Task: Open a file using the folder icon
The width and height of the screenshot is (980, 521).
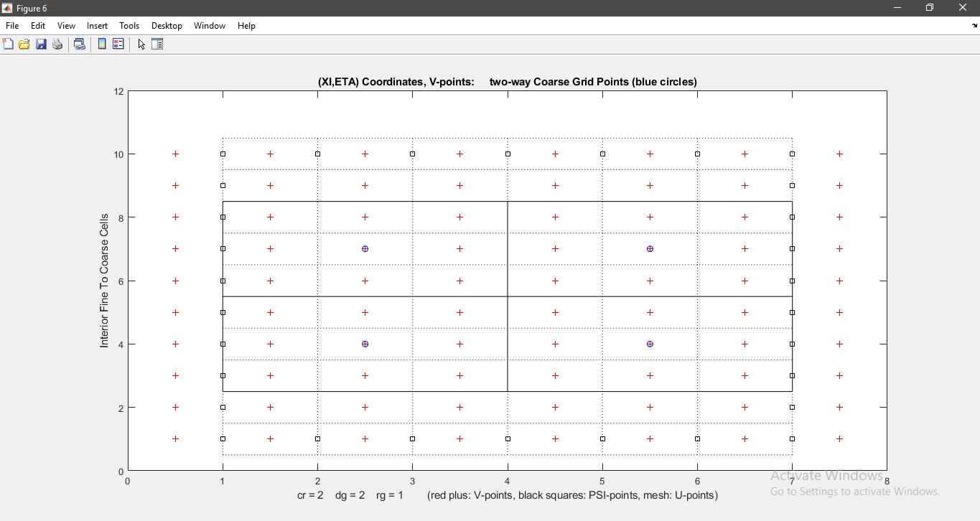Action: tap(24, 44)
